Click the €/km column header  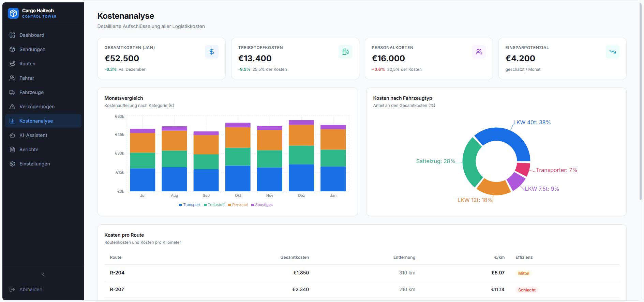click(x=499, y=257)
